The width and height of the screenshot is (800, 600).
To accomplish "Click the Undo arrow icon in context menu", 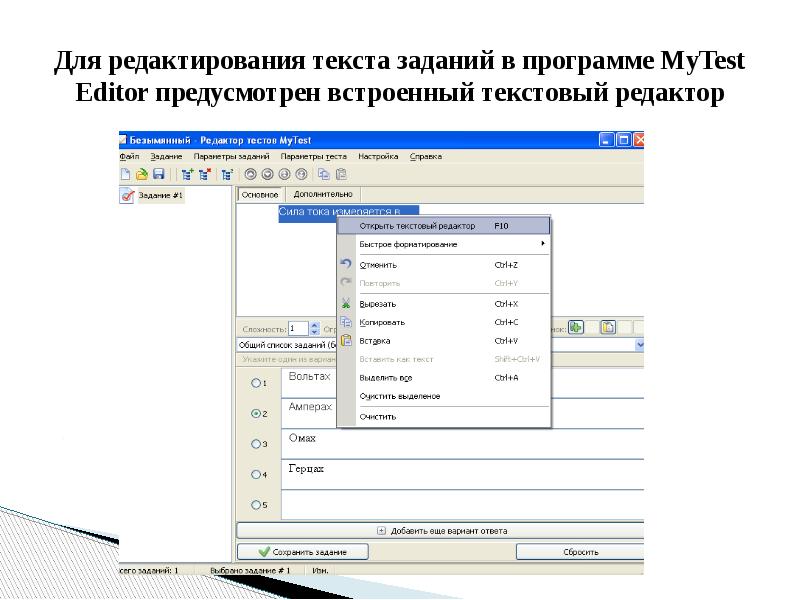I will click(346, 264).
